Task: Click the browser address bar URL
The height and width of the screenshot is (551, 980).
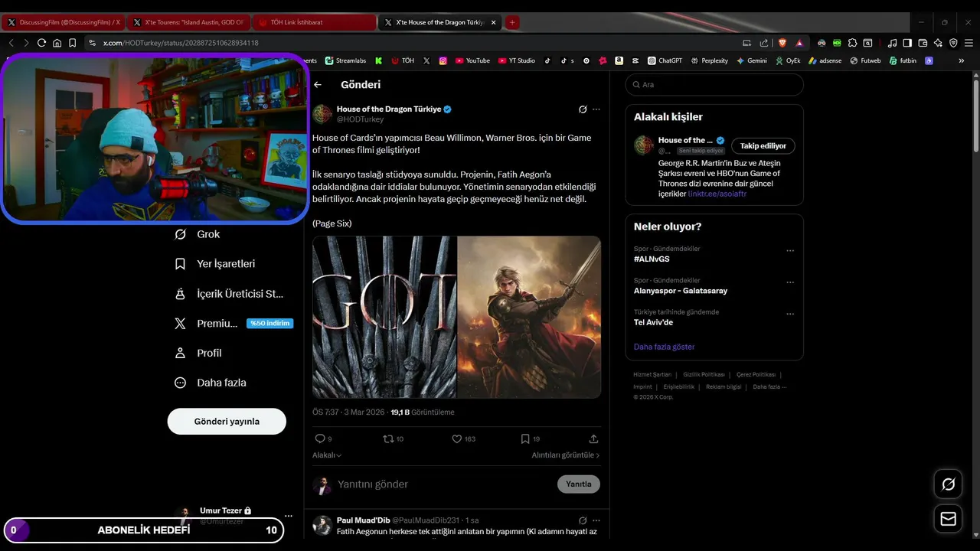Action: 181,43
